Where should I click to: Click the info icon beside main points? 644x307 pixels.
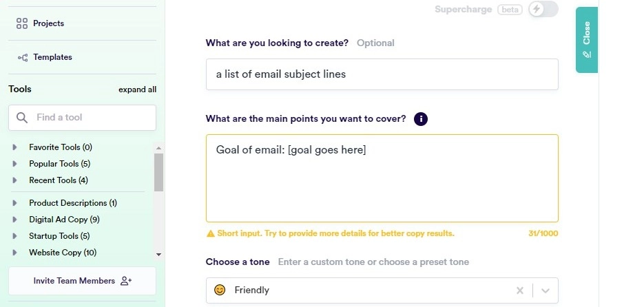tap(421, 119)
